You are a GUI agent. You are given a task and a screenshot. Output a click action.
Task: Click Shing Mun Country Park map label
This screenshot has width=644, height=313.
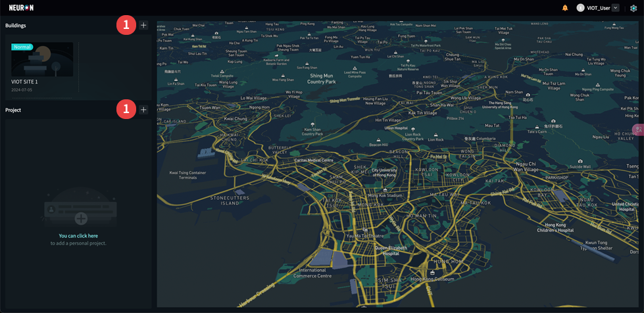pos(323,78)
